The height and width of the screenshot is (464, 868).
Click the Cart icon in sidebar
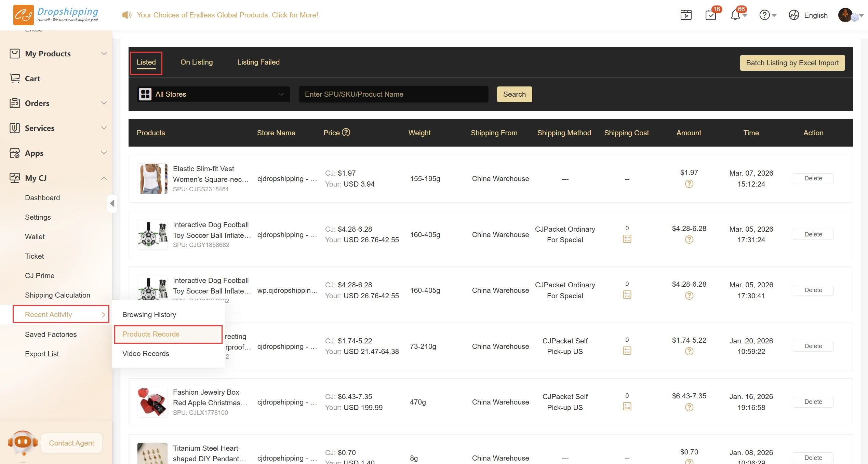click(x=15, y=78)
